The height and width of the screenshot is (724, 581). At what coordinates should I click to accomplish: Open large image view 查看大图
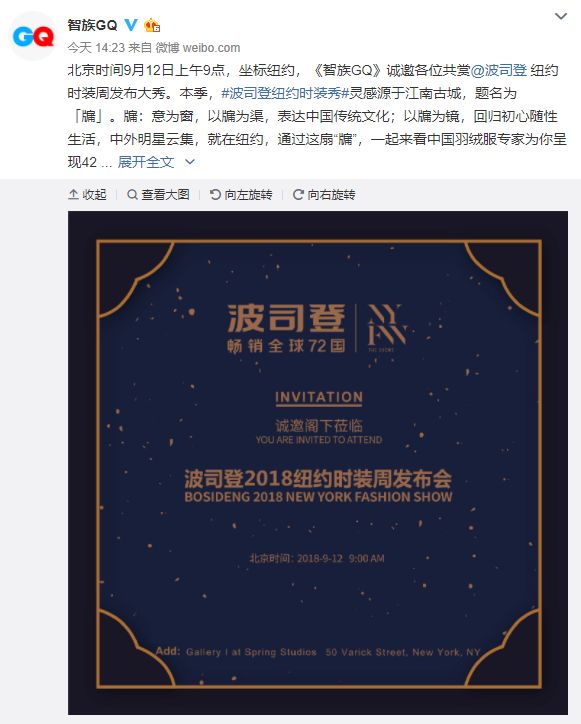pyautogui.click(x=158, y=195)
